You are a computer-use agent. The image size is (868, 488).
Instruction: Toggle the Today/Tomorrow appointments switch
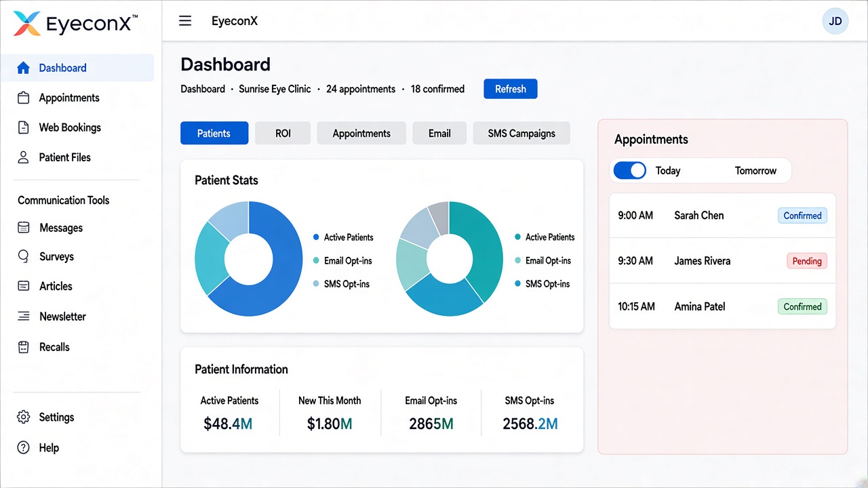pyautogui.click(x=630, y=171)
